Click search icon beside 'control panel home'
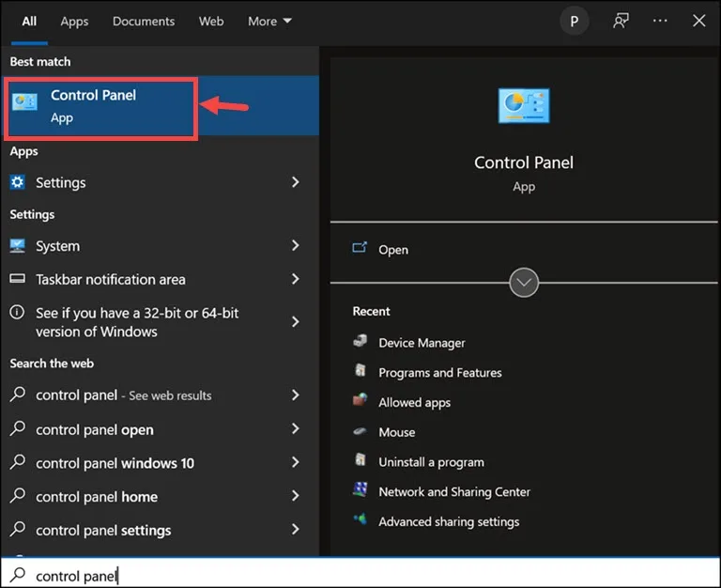This screenshot has width=721, height=588. (x=18, y=496)
